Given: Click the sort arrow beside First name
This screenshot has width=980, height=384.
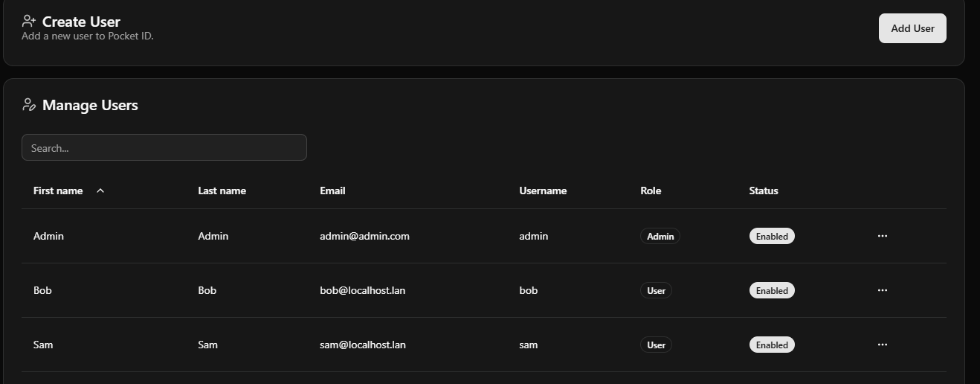Looking at the screenshot, I should click(100, 191).
